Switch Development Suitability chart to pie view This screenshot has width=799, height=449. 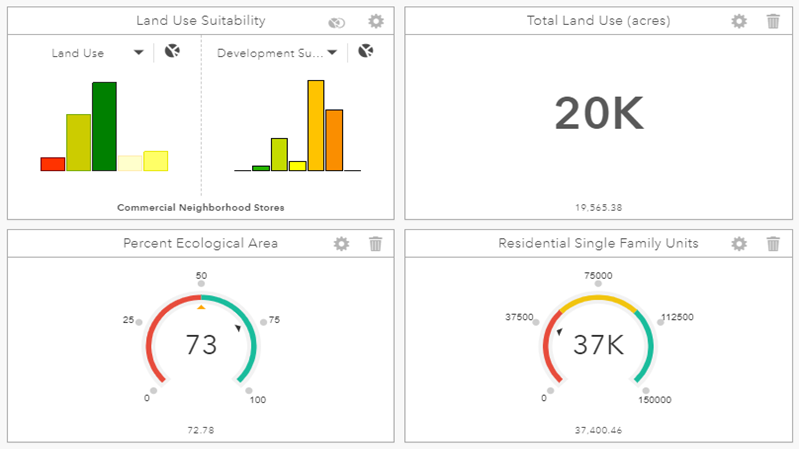tap(365, 52)
